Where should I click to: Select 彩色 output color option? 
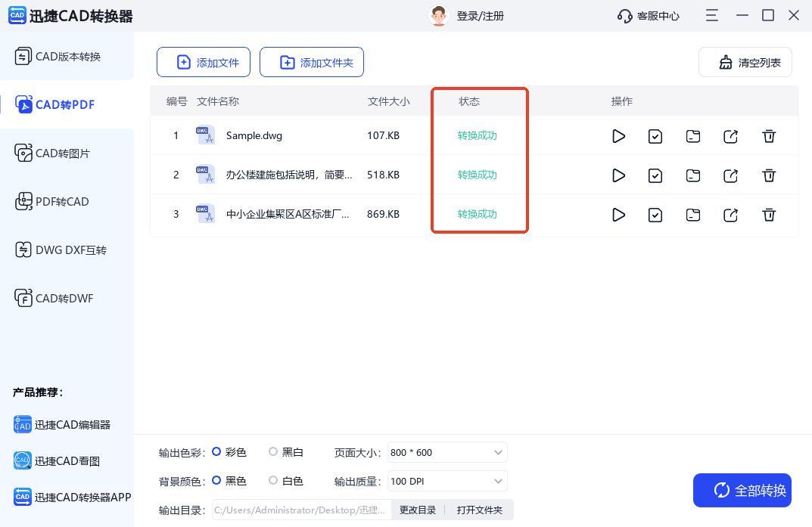click(216, 452)
